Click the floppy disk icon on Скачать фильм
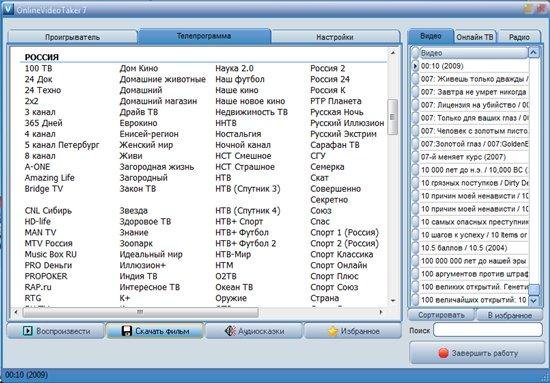 [127, 331]
